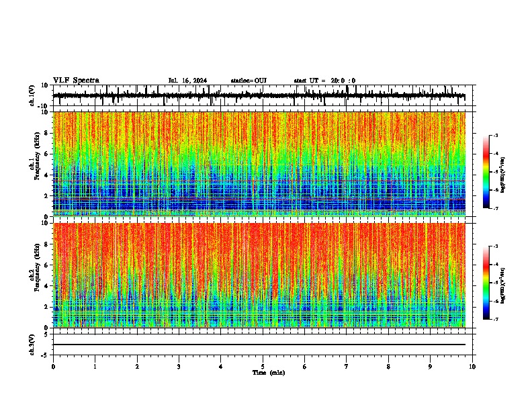Click the ch.1 spectrogram color scale bar
The width and height of the screenshot is (532, 411).
click(x=486, y=172)
